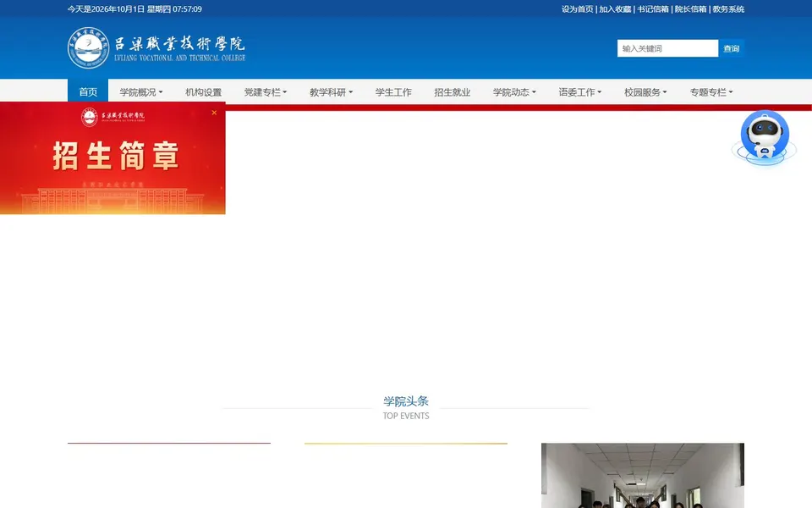Click the 学院头条 section heading
The image size is (812, 508).
point(406,401)
